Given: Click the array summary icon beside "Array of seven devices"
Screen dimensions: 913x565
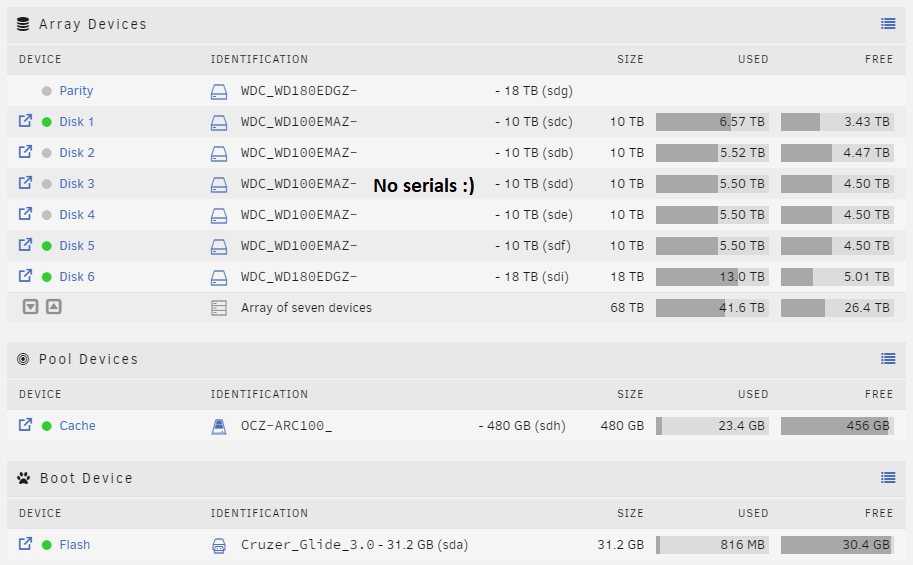Looking at the screenshot, I should [219, 308].
